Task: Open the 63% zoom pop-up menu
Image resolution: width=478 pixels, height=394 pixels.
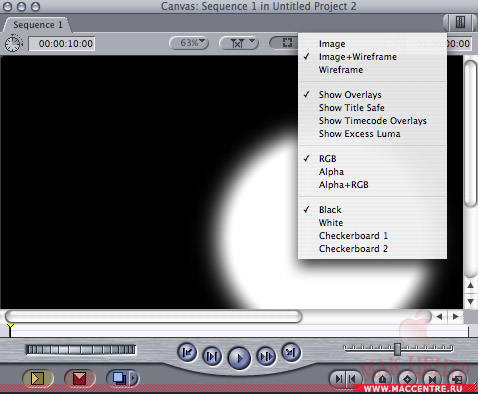Action: 189,43
